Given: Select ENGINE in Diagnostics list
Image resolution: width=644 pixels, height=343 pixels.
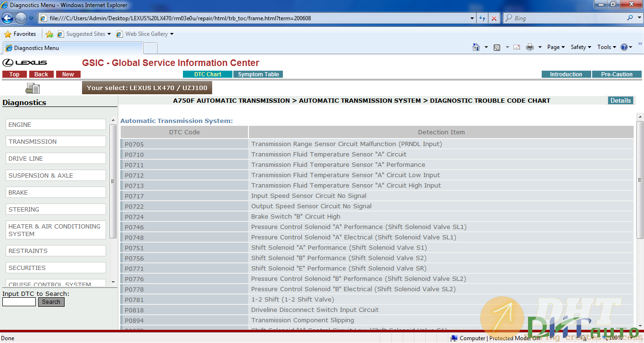Looking at the screenshot, I should [x=56, y=124].
